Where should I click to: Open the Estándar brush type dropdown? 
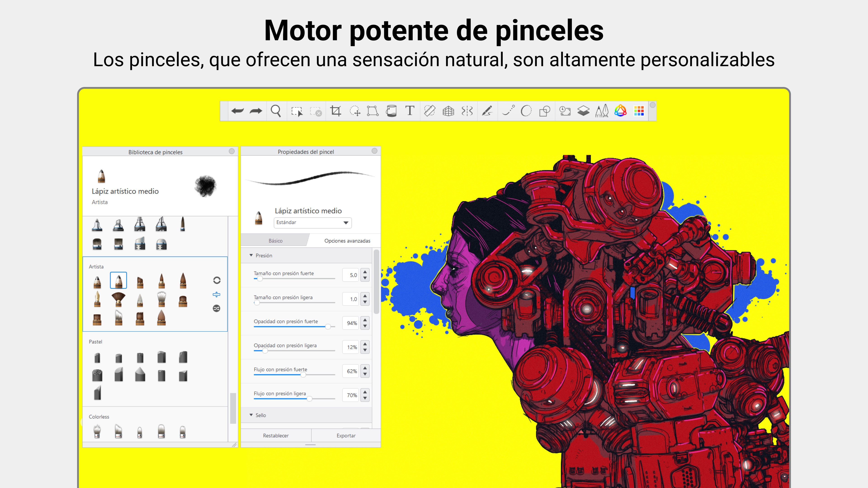tap(313, 223)
